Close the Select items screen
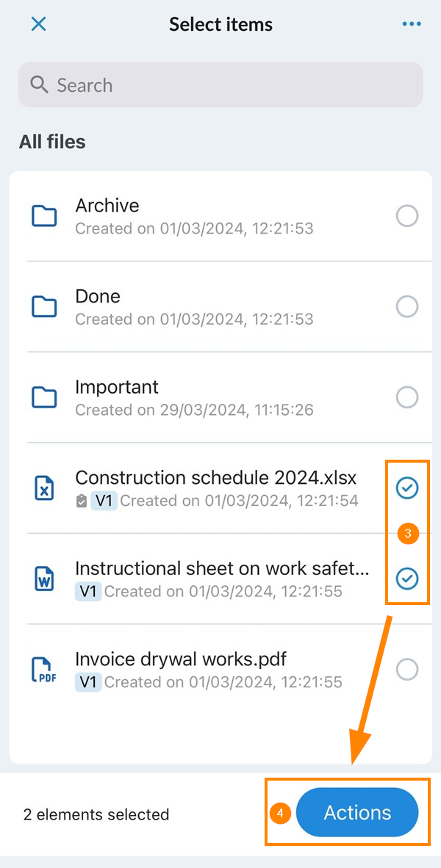 (x=38, y=24)
